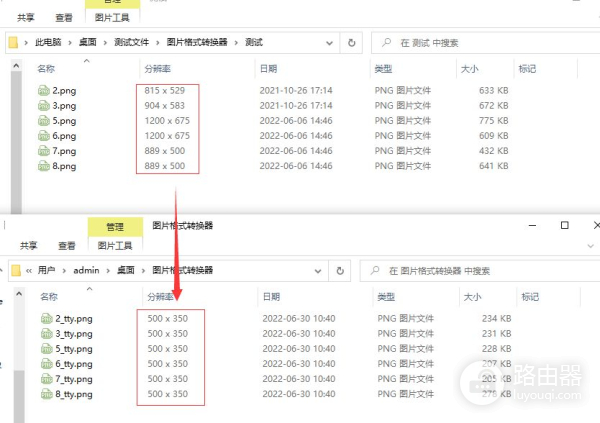
Task: Select the 7_tty.png file icon
Action: coord(47,379)
